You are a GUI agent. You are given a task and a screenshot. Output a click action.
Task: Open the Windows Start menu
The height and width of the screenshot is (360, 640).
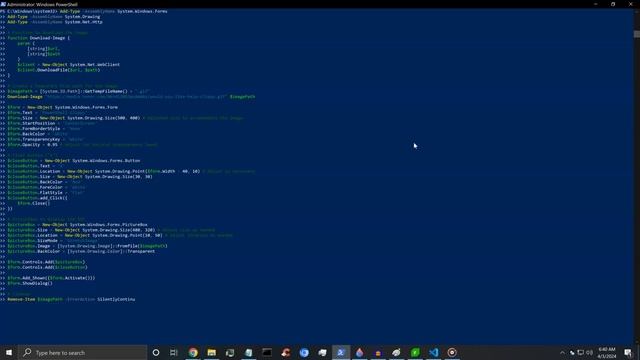point(9,352)
